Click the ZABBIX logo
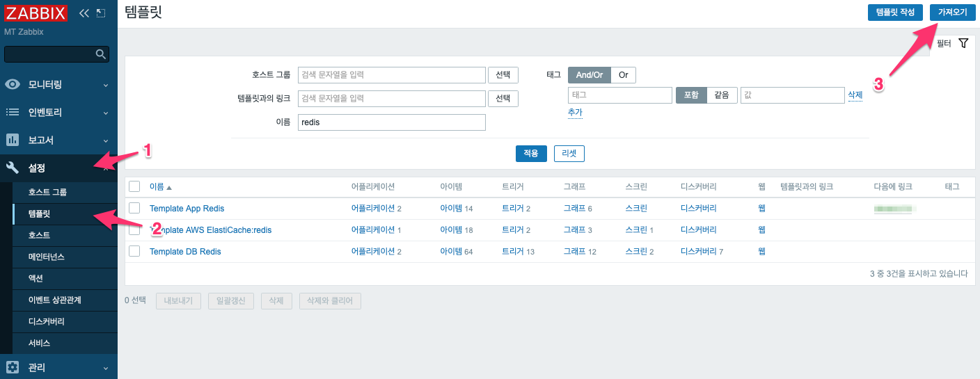The image size is (980, 379). 35,13
